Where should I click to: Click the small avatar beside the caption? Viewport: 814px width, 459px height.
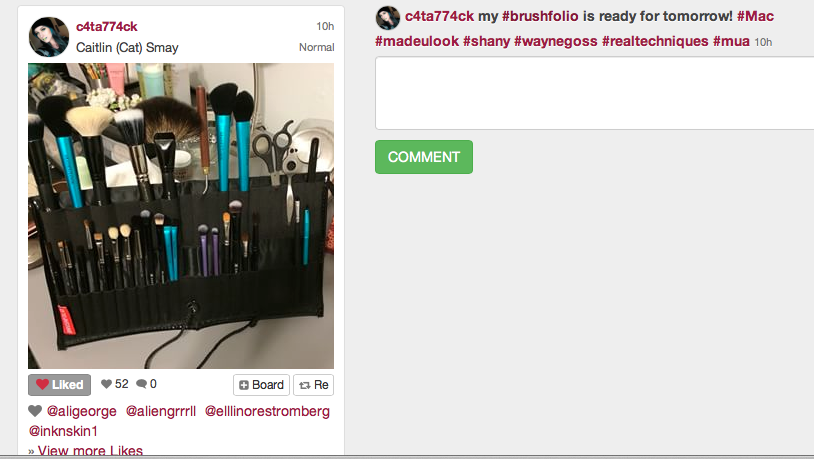point(388,18)
